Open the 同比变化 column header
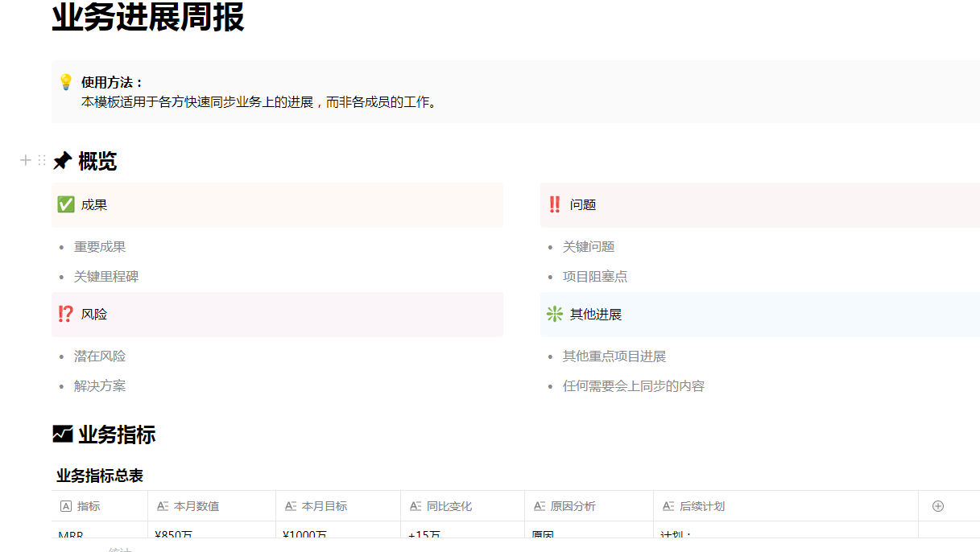Image resolution: width=980 pixels, height=552 pixels. pos(463,506)
